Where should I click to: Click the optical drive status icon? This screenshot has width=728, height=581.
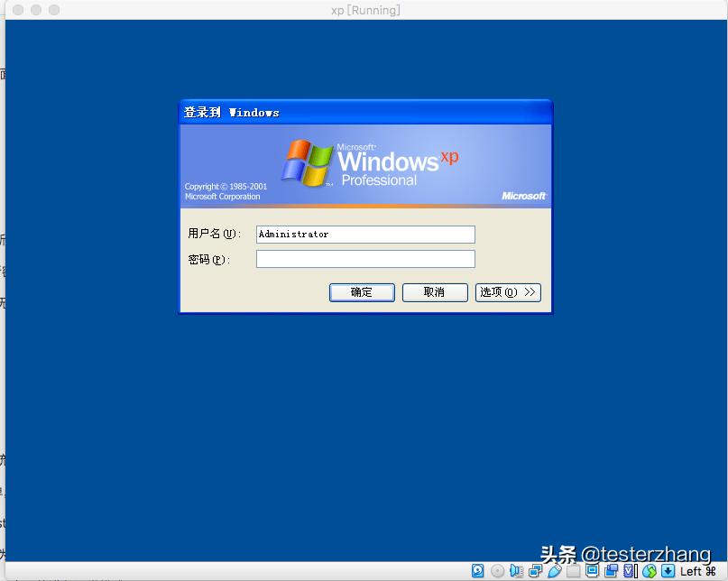point(495,570)
